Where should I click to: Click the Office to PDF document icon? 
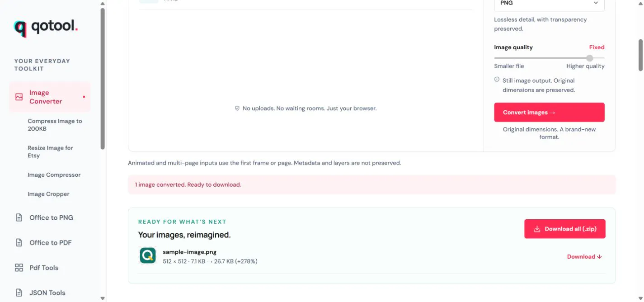19,243
